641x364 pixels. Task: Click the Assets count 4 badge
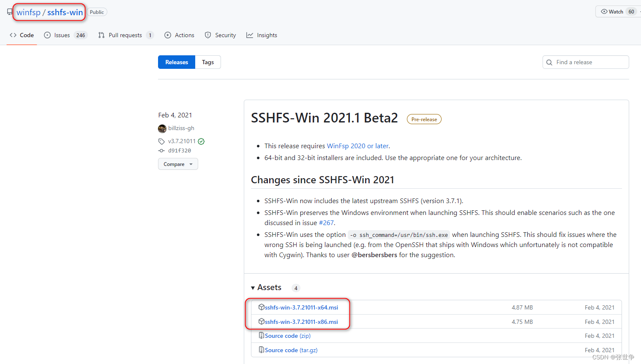coord(296,288)
